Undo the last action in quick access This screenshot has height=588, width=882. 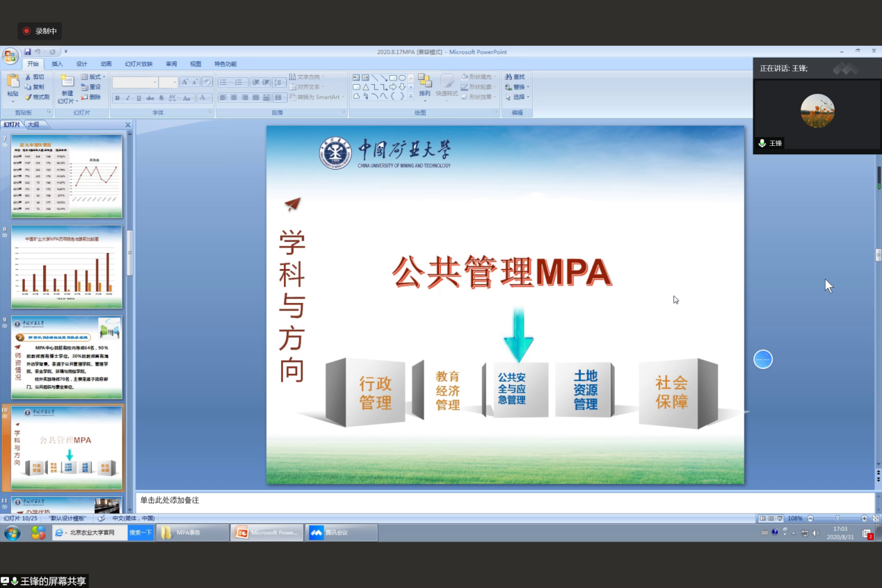tap(38, 51)
